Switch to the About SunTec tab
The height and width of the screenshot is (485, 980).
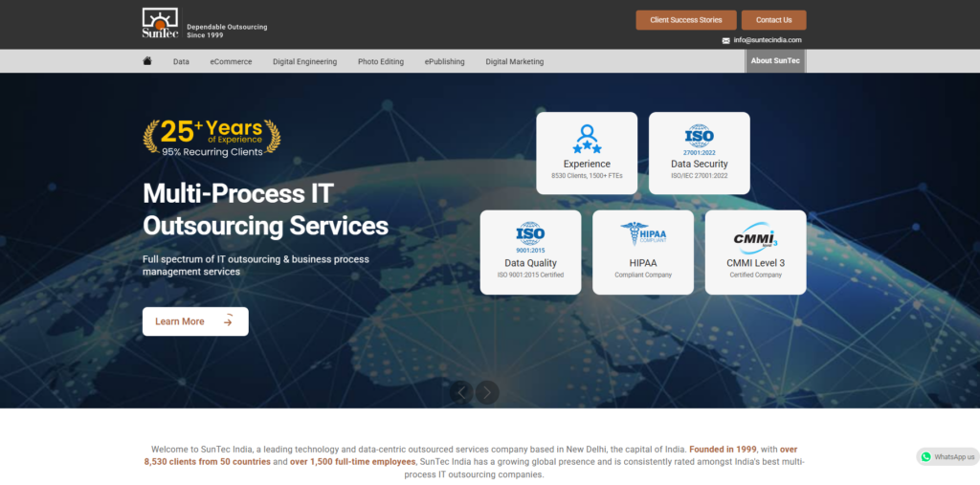point(775,61)
